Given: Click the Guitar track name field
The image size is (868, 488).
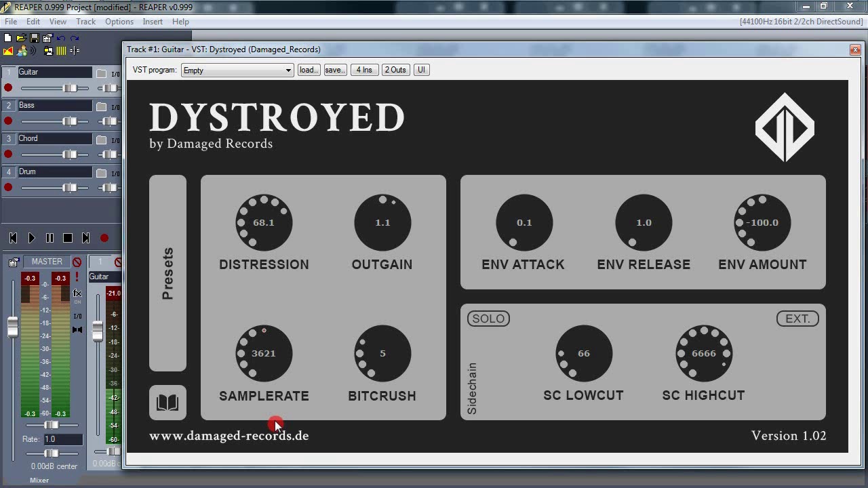Looking at the screenshot, I should [x=55, y=73].
